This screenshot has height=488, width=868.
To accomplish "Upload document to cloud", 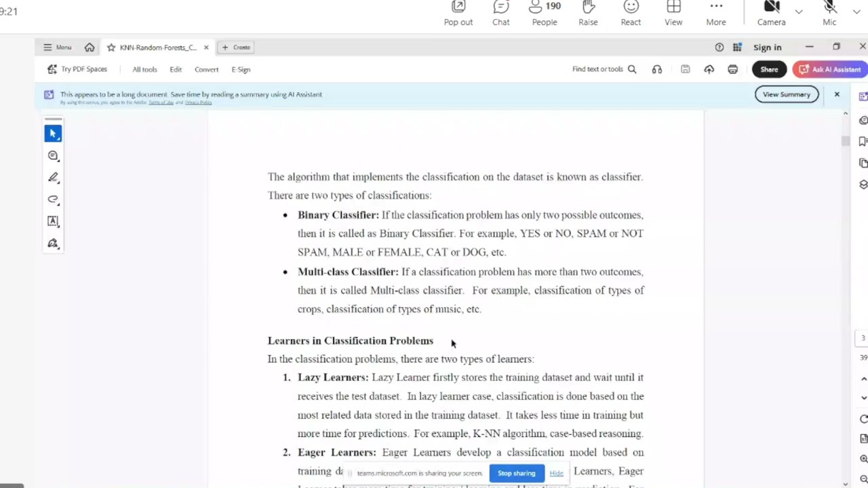I will click(709, 69).
